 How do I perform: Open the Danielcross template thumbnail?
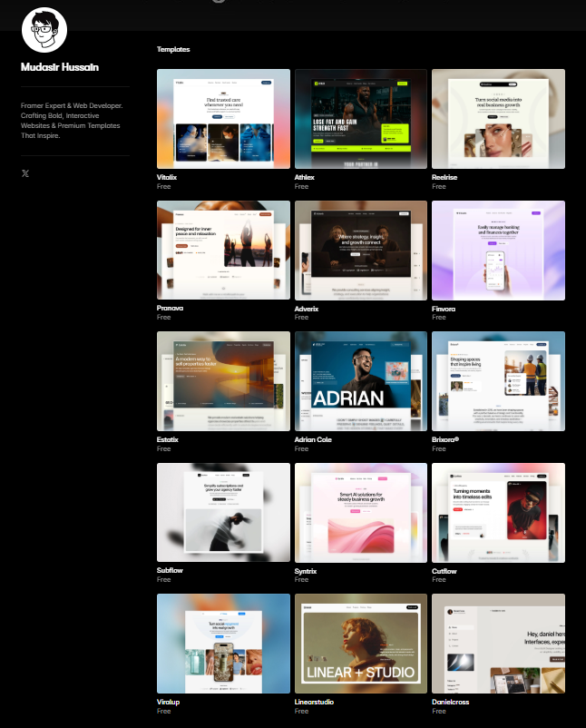[498, 644]
